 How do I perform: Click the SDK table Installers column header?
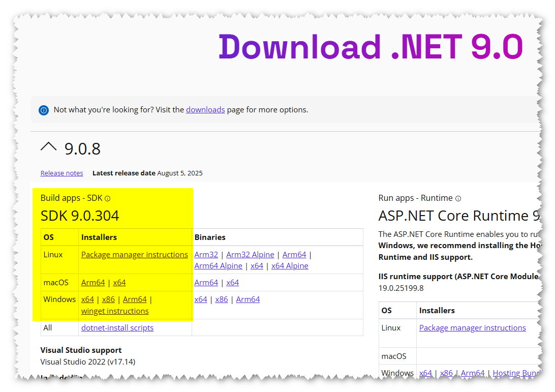[99, 237]
